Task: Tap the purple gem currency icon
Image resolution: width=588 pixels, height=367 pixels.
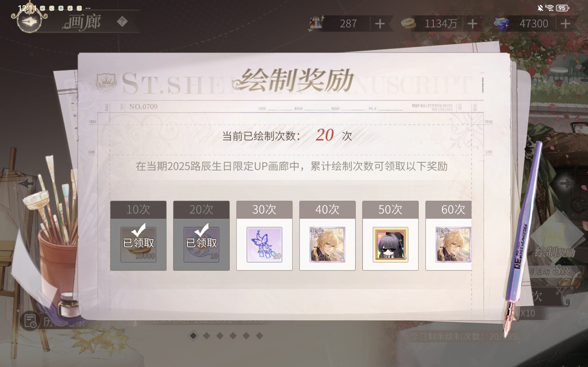Action: pos(501,24)
